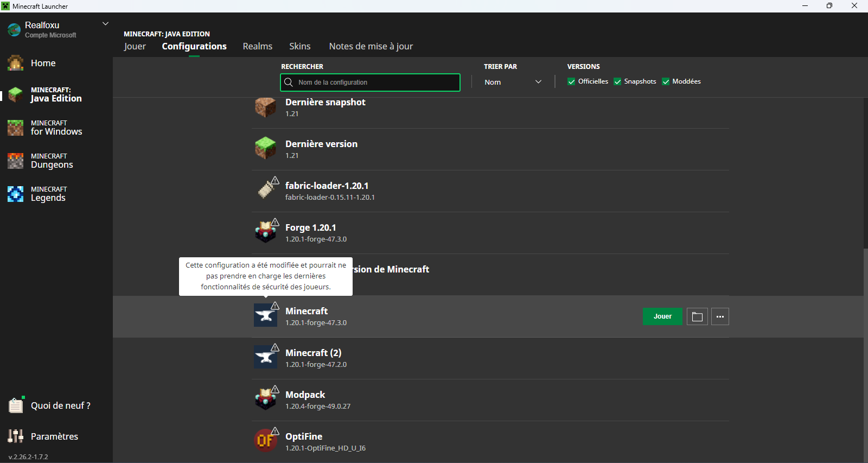Click warning triangle on OptiFine
Screen dimensions: 868x463
(x=275, y=431)
